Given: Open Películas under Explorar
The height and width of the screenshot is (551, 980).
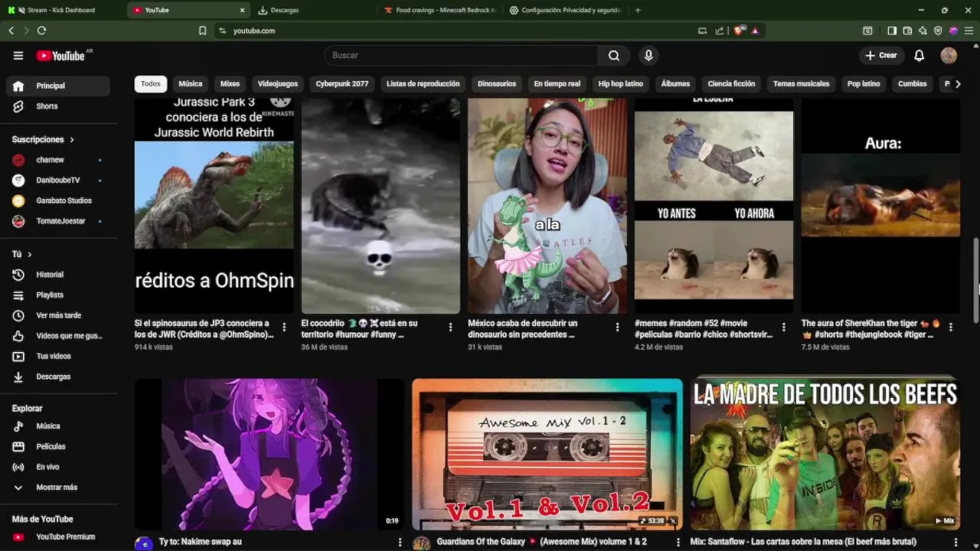Looking at the screenshot, I should pyautogui.click(x=58, y=446).
